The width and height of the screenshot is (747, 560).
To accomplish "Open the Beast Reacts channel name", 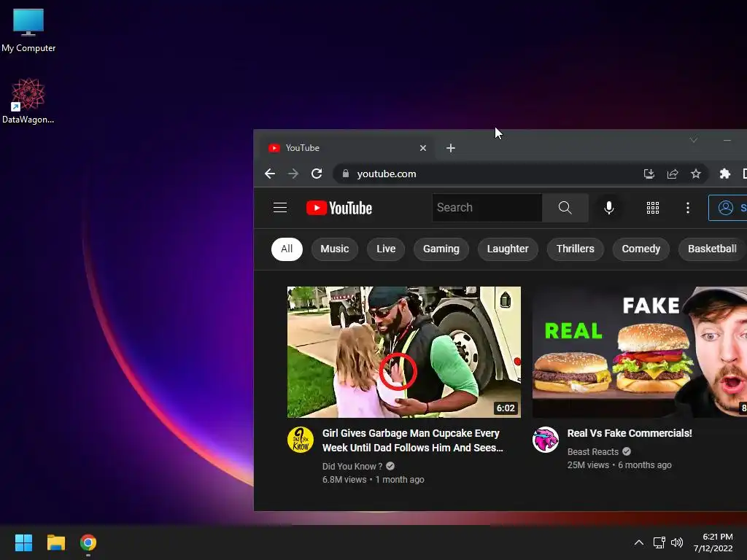I will [592, 451].
